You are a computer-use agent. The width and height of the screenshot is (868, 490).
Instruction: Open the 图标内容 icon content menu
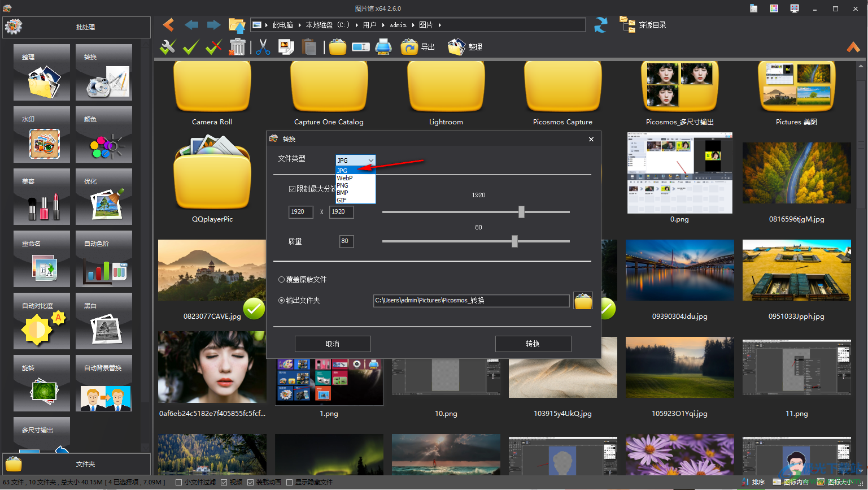(790, 482)
